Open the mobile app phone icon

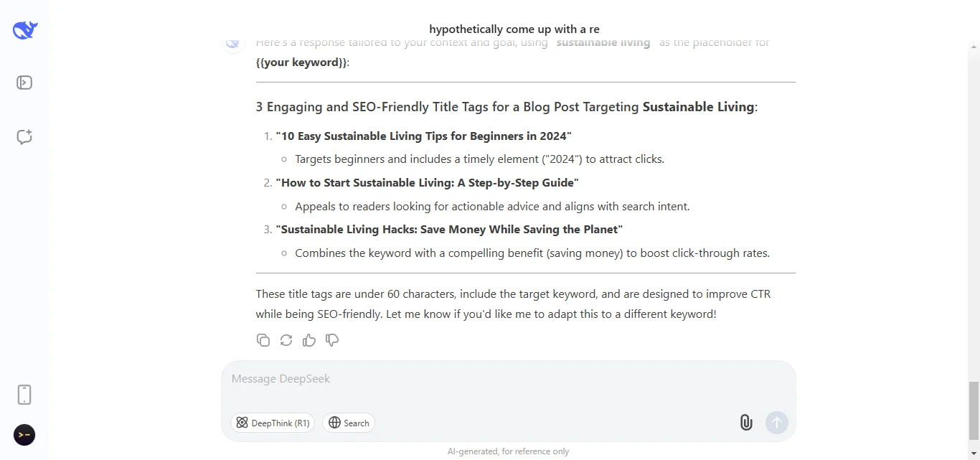coord(24,395)
